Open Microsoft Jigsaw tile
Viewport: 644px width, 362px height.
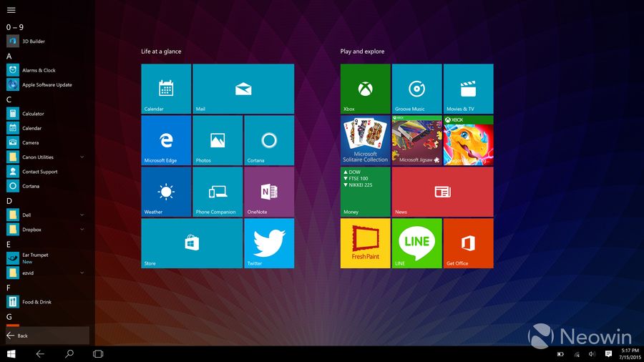click(x=417, y=140)
